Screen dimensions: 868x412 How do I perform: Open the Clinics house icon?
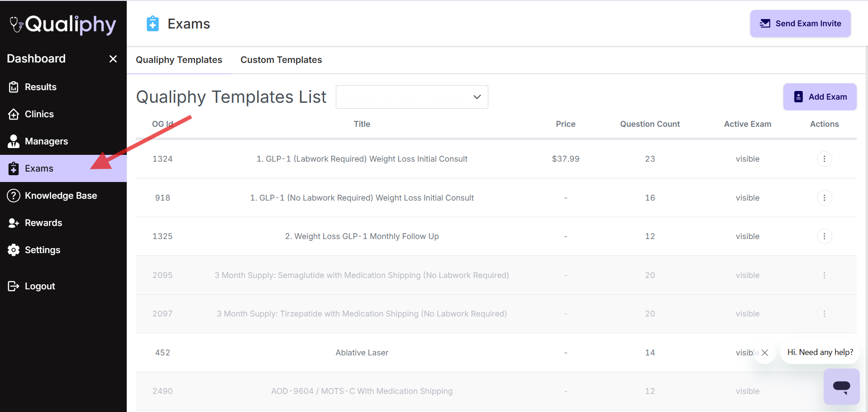tap(14, 114)
